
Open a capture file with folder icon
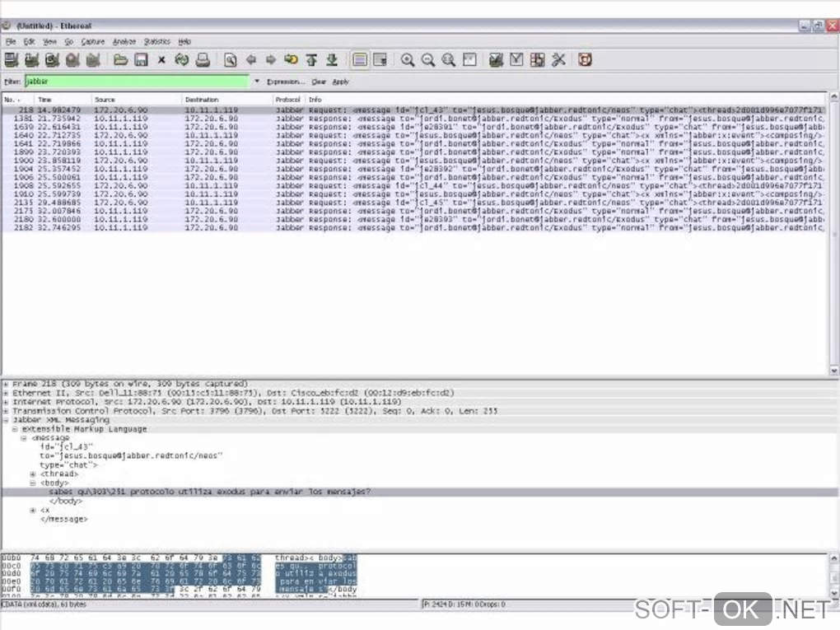(x=120, y=60)
